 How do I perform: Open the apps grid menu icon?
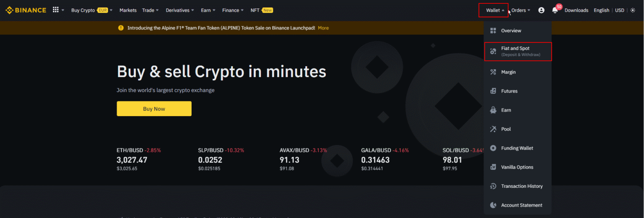point(56,10)
